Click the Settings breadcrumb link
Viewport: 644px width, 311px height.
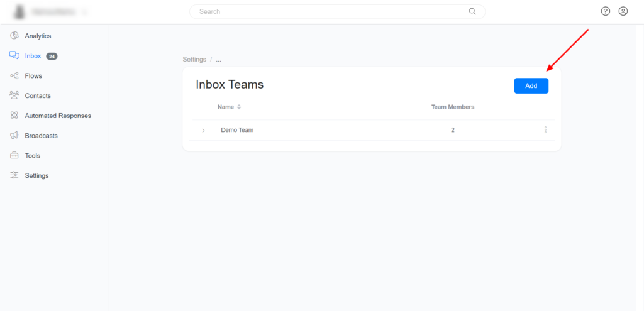click(194, 60)
